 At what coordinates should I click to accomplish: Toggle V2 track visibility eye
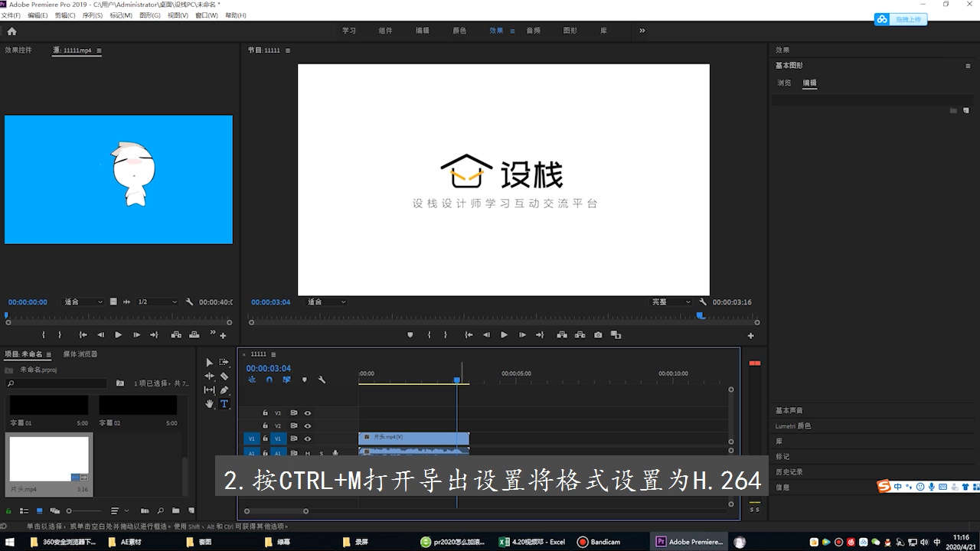tap(308, 425)
